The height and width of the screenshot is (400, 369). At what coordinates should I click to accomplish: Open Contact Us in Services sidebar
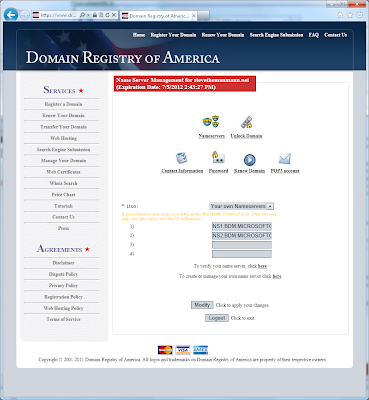pos(63,217)
